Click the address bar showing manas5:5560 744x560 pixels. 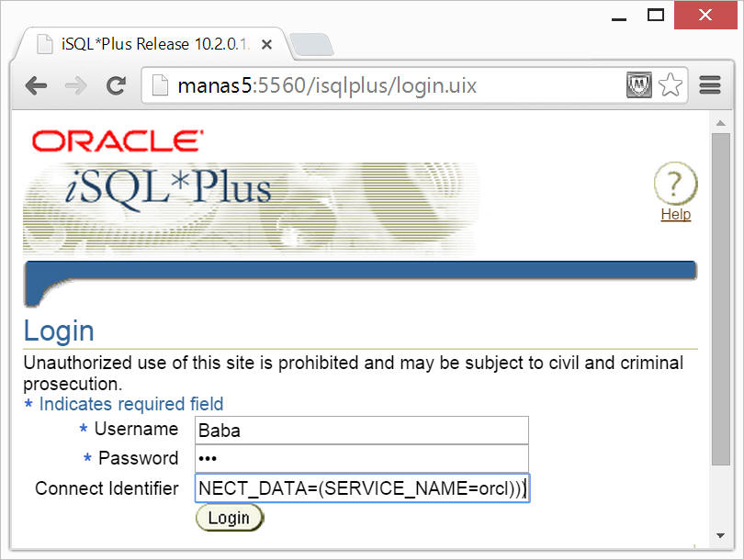pos(386,86)
